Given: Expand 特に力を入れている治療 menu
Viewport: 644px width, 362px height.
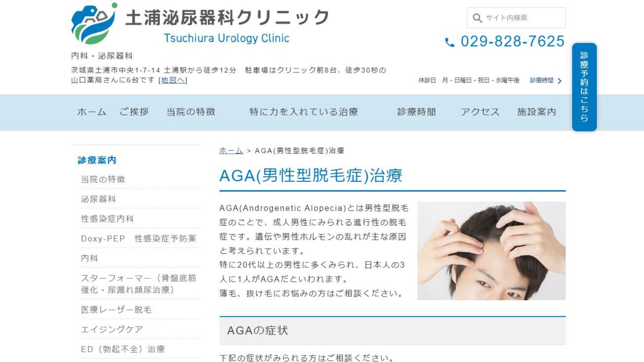Looking at the screenshot, I should pyautogui.click(x=304, y=112).
